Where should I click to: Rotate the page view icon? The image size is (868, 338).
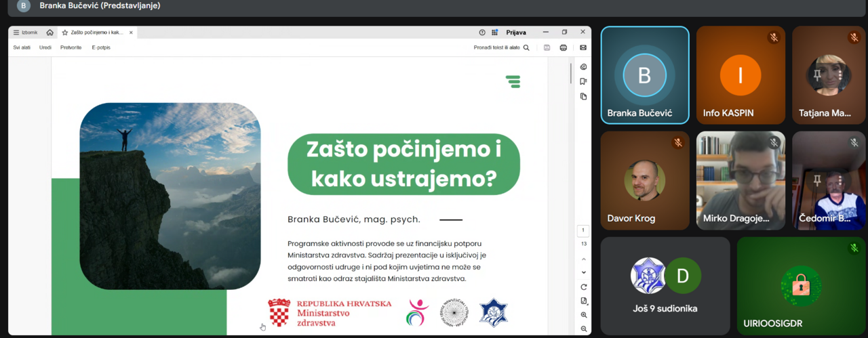tap(583, 287)
